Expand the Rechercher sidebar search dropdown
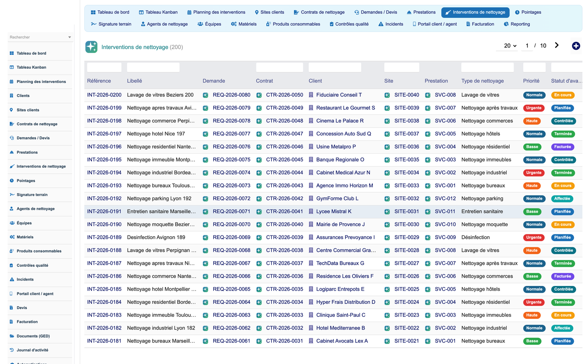The image size is (588, 364). 70,37
